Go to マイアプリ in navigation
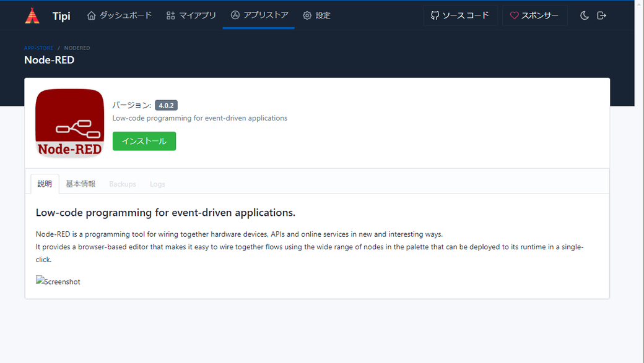This screenshot has width=644, height=363. (x=191, y=15)
